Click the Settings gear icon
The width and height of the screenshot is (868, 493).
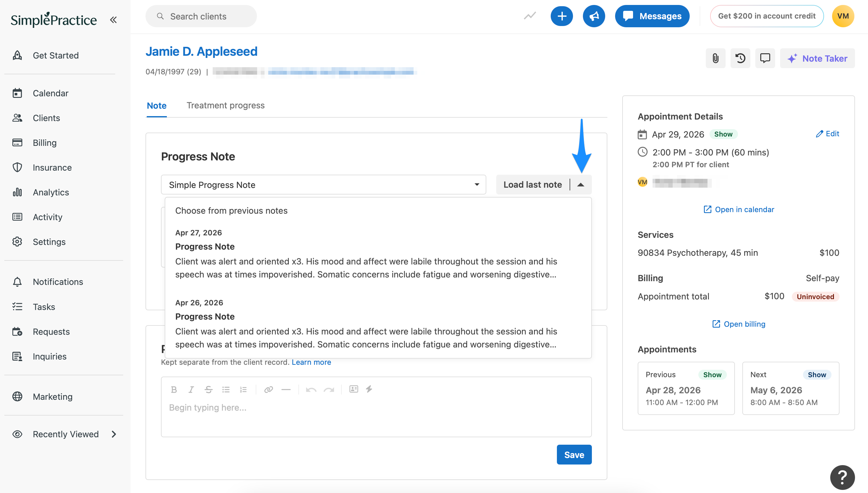(x=17, y=242)
